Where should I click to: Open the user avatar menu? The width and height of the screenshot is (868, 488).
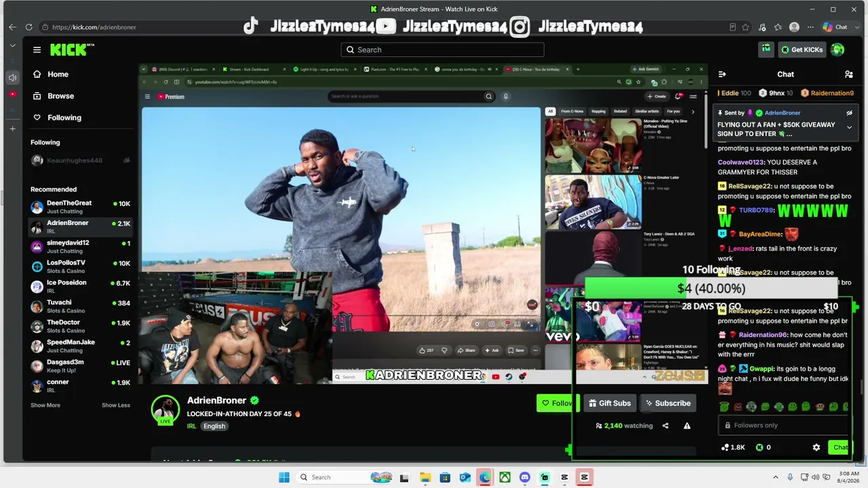(837, 49)
